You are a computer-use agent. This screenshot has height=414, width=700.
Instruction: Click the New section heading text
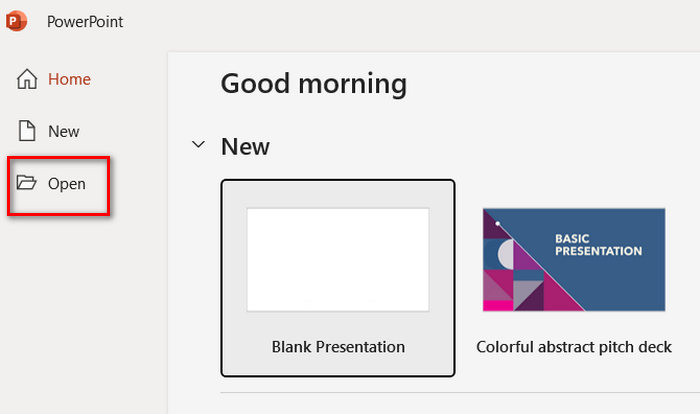point(245,147)
